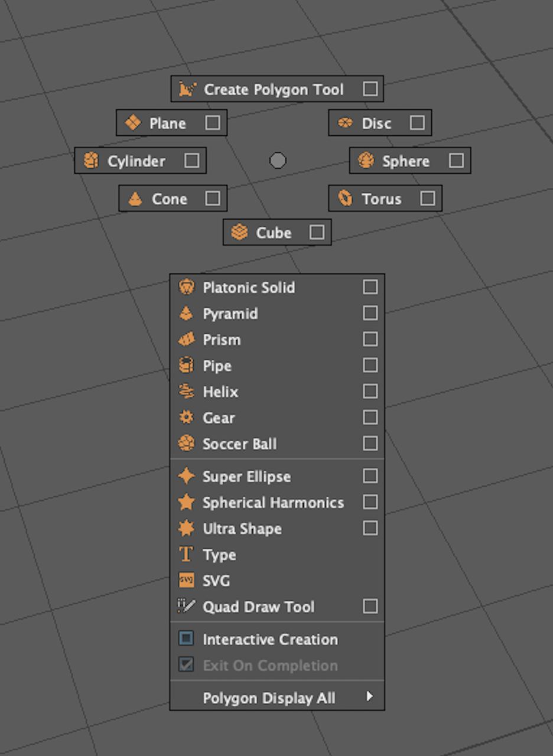Click the Disc primitive icon

point(345,123)
